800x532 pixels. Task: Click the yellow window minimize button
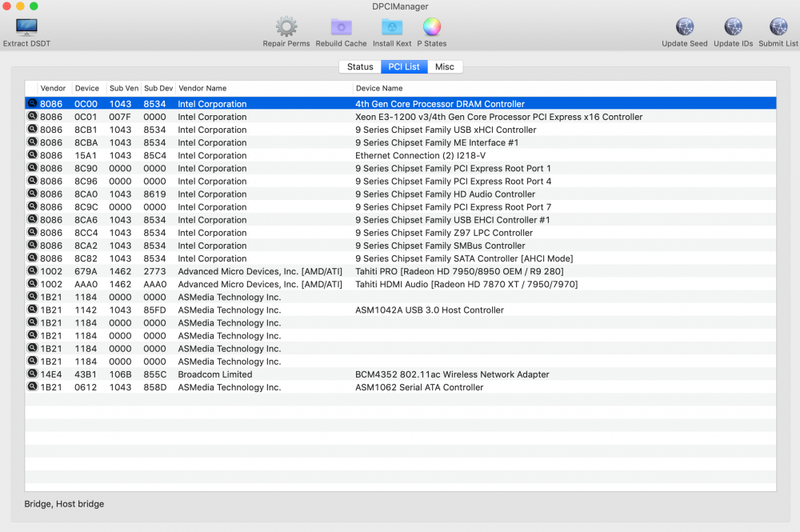20,6
